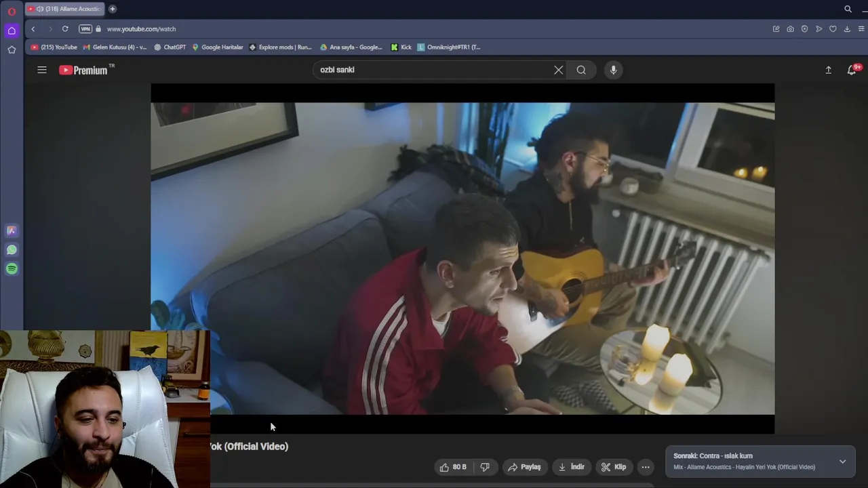The image size is (868, 488).
Task: Click the edit page pencil icon in toolbar
Action: point(776,29)
